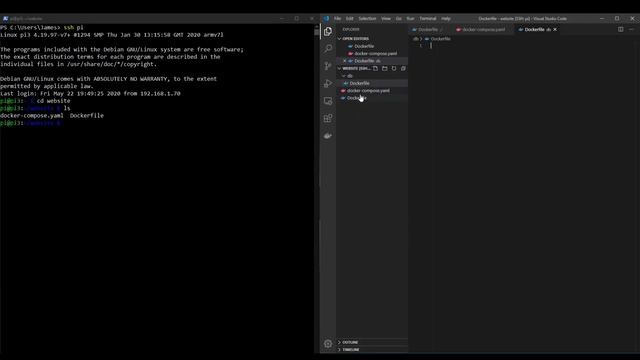This screenshot has height=360, width=640.
Task: Click the terminal prompt's last line
Action: [31, 123]
